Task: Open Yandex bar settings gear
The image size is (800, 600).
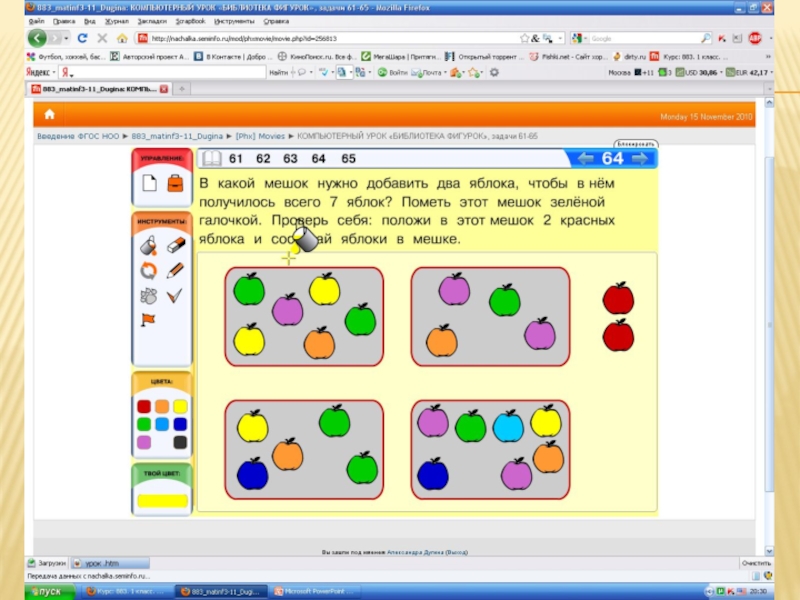Action: (494, 72)
